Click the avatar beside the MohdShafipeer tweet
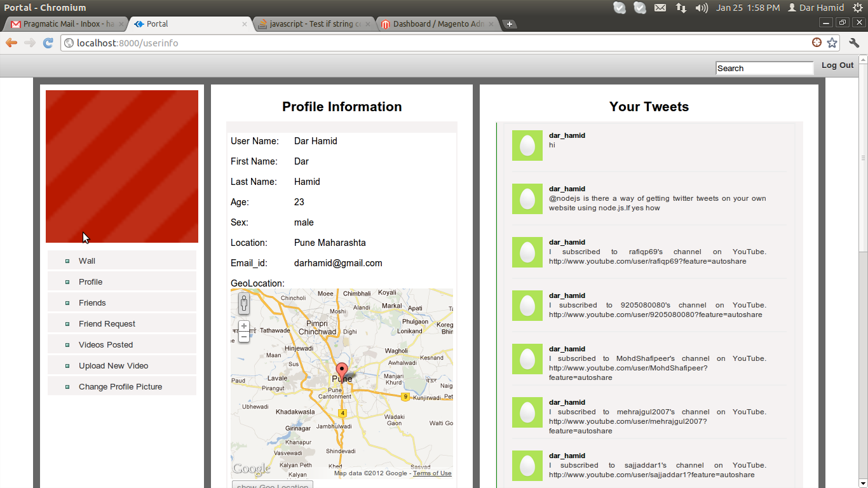 click(x=527, y=359)
